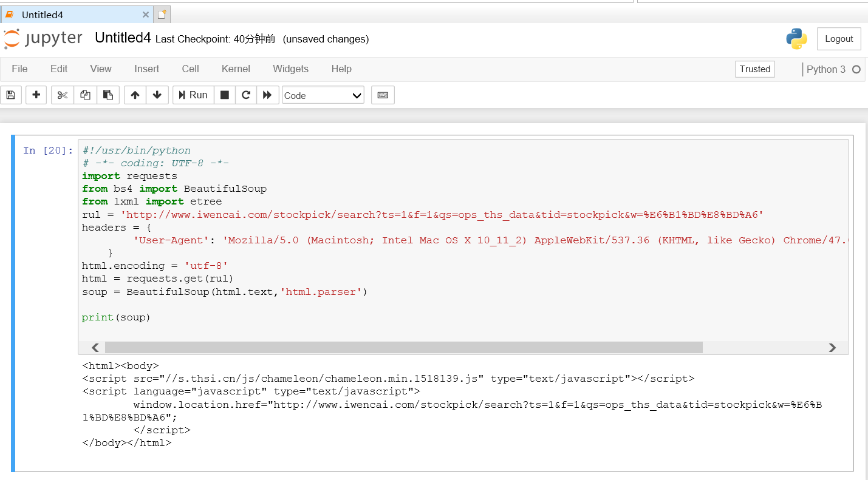
Task: Click scroll right arrow in code cell
Action: click(x=832, y=348)
